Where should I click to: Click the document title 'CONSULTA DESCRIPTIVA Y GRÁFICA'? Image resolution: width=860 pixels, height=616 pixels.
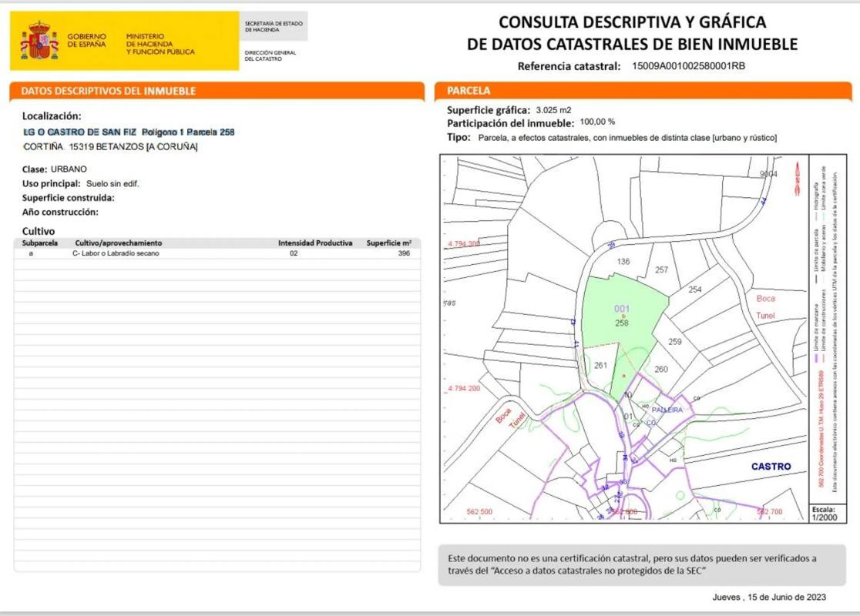tap(632, 22)
